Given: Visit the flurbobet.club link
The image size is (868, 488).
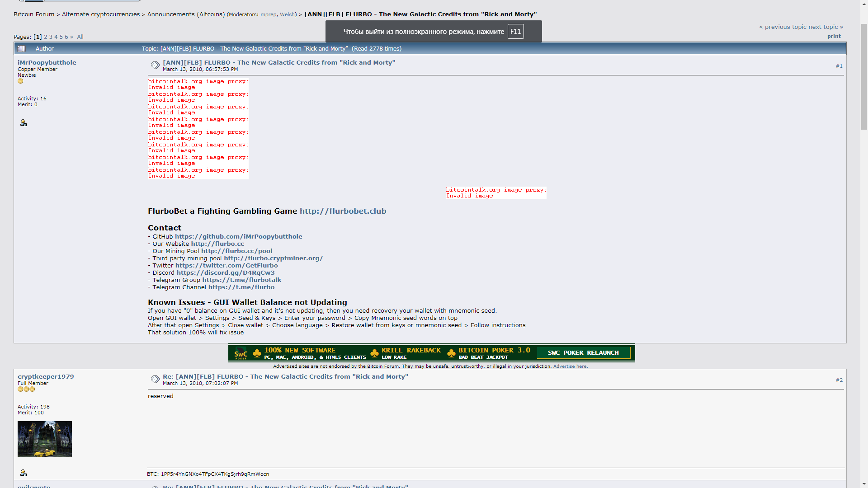Looking at the screenshot, I should click(343, 211).
